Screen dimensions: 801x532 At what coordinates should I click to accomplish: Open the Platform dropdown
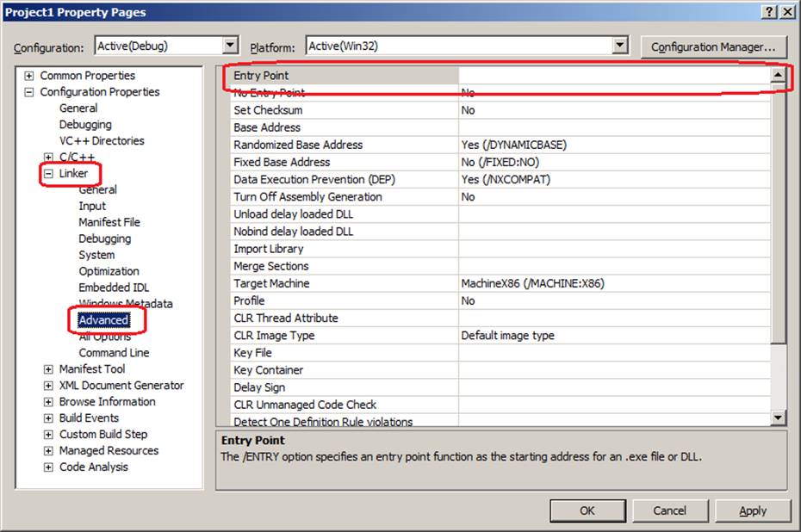pyautogui.click(x=619, y=46)
